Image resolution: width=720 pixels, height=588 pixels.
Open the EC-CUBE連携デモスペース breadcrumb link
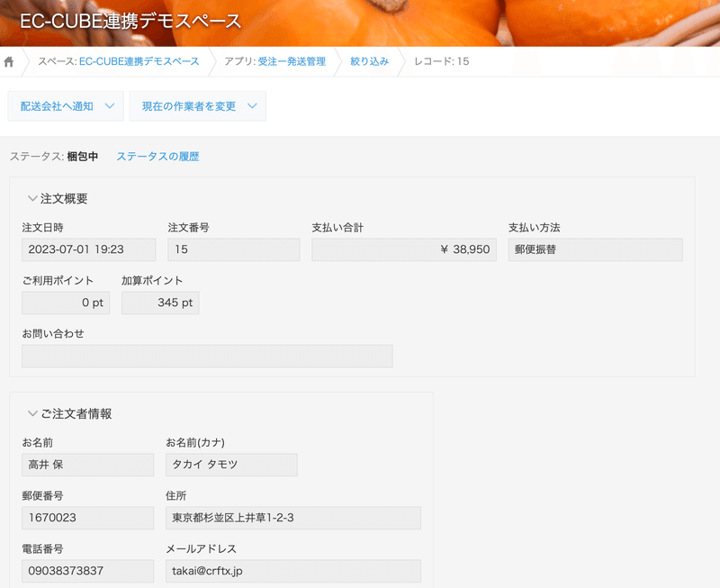point(139,61)
